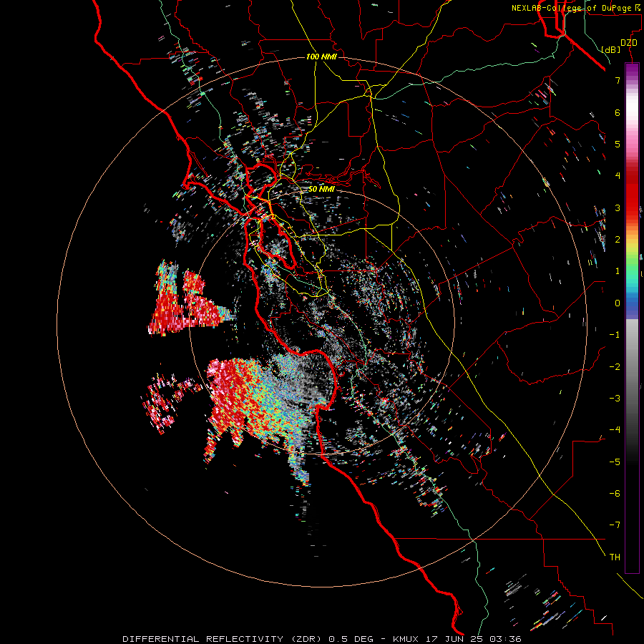The height and width of the screenshot is (644, 644).
Task: Click the "DIFFERENTIAL REFLECTIVITY (ZDR)" caption text
Action: pos(223,639)
